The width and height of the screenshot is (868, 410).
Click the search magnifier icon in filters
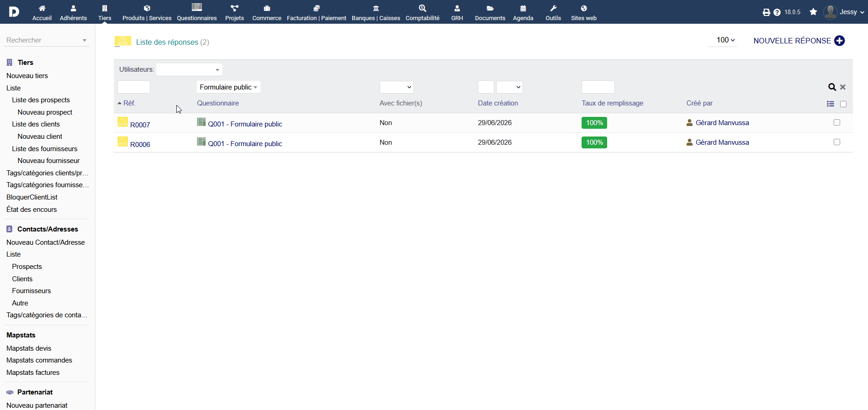[x=832, y=87]
